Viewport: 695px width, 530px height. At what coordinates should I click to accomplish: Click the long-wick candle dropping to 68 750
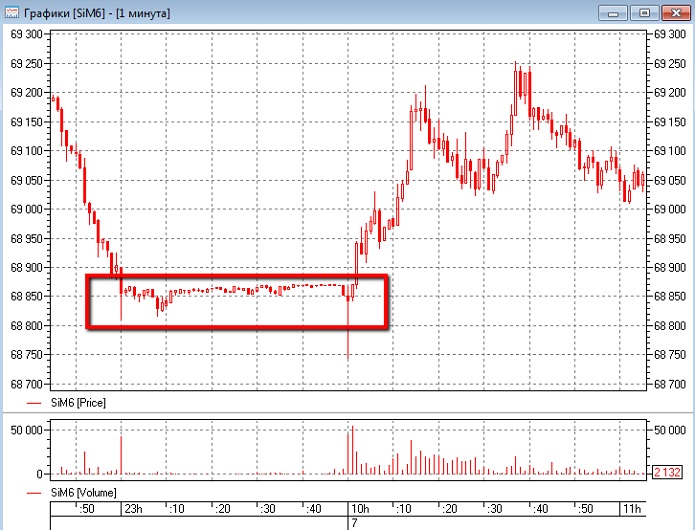(x=348, y=323)
